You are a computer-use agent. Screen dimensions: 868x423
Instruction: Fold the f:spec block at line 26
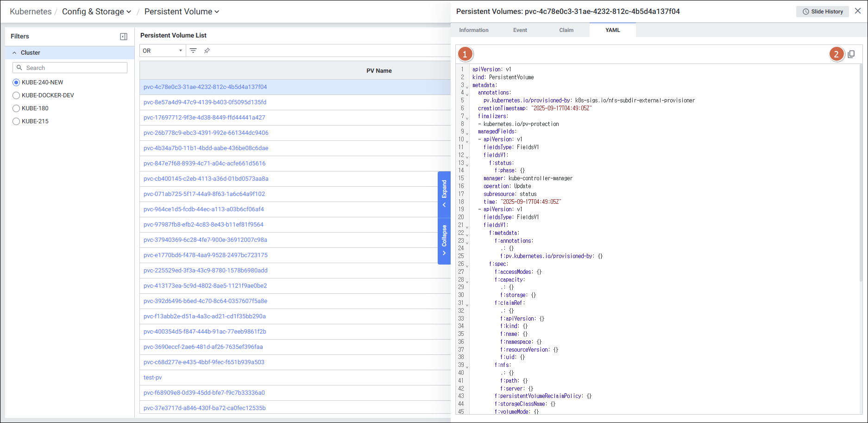[x=467, y=265]
